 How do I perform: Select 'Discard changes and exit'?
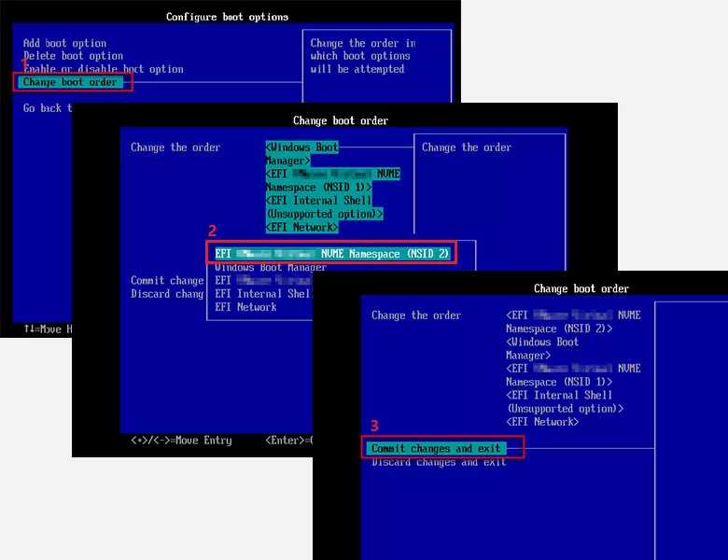pyautogui.click(x=439, y=462)
